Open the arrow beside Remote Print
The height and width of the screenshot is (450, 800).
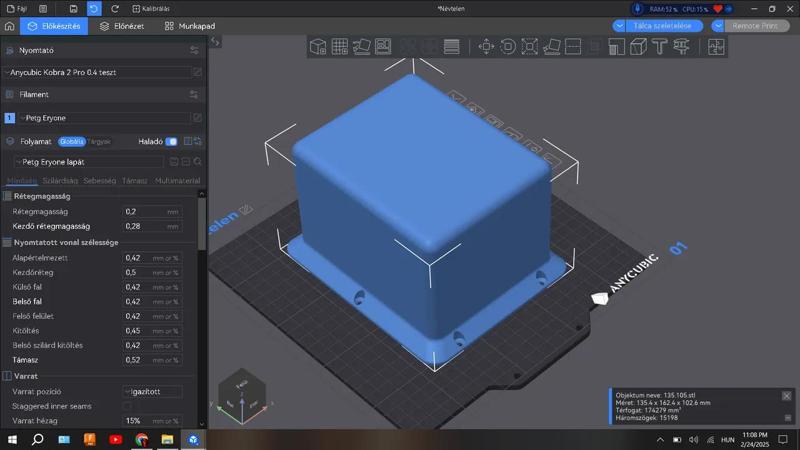click(718, 26)
